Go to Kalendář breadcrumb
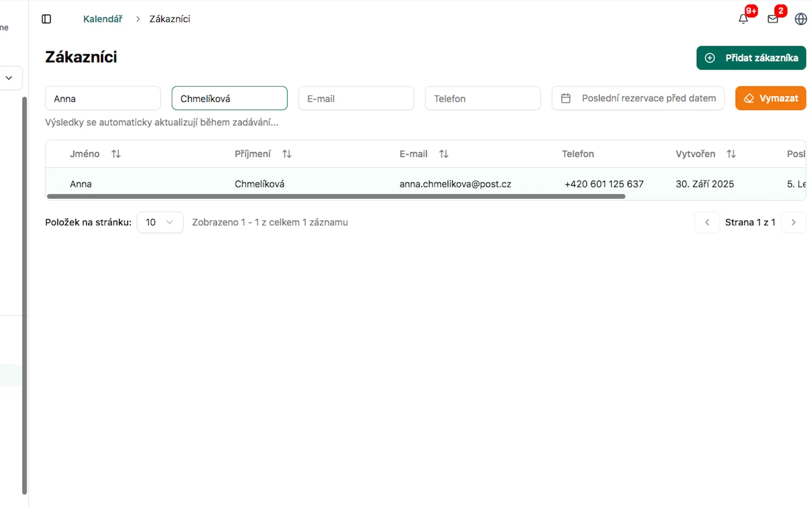Image resolution: width=812 pixels, height=508 pixels. [103, 19]
